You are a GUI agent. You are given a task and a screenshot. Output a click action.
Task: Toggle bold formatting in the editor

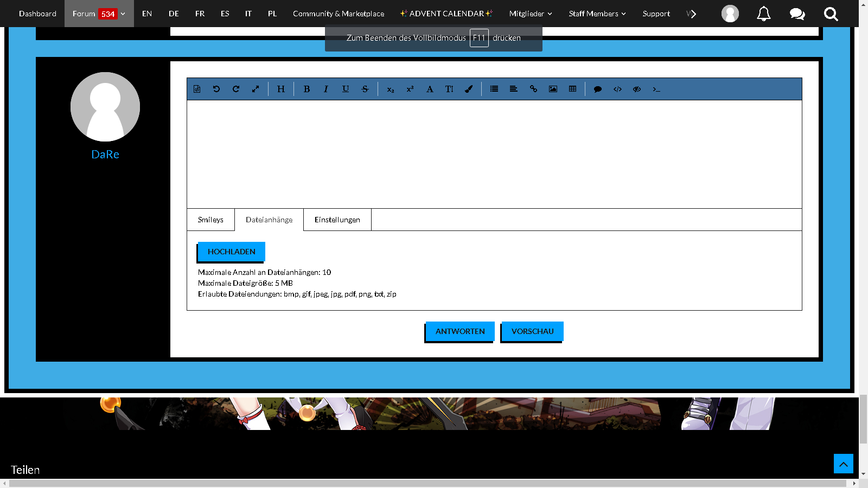coord(307,89)
